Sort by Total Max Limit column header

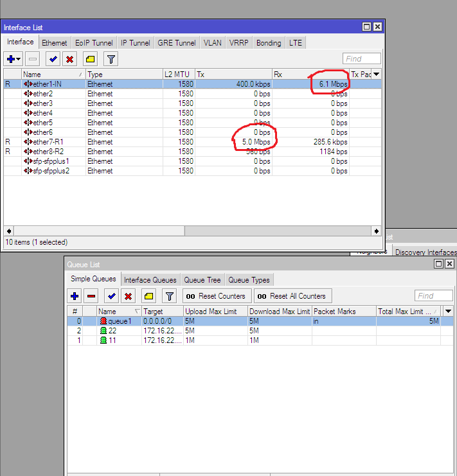[408, 312]
